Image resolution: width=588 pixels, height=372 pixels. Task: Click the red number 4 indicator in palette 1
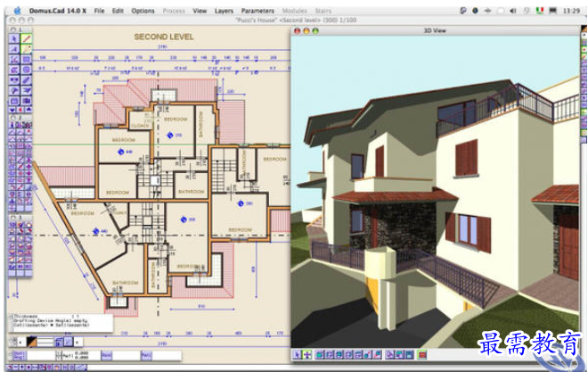click(x=20, y=110)
